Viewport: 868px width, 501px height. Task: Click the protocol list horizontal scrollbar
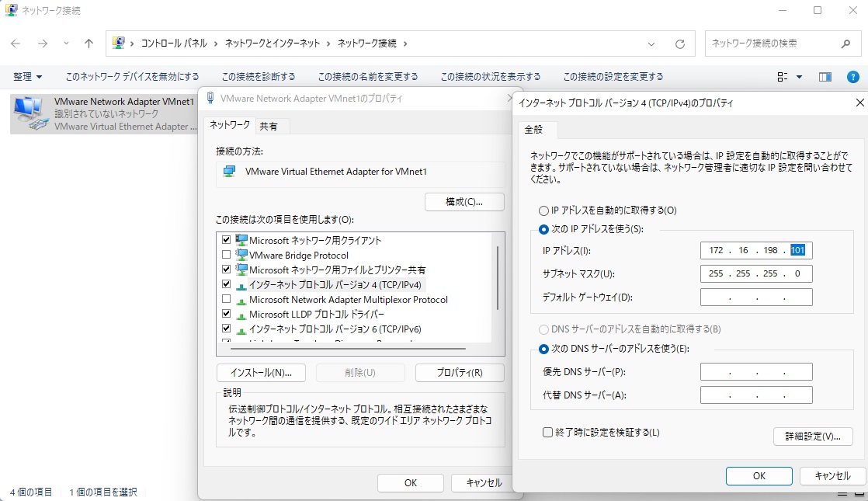pyautogui.click(x=348, y=349)
